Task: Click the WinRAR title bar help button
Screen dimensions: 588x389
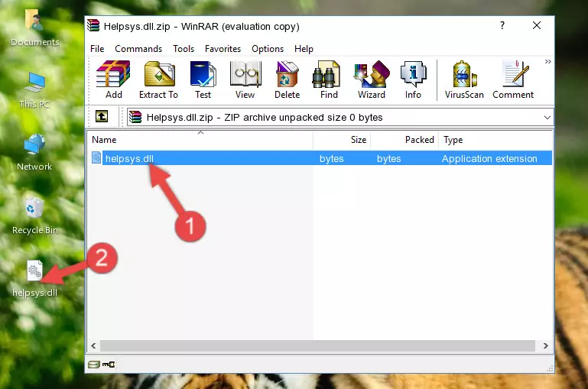Action: pos(502,25)
